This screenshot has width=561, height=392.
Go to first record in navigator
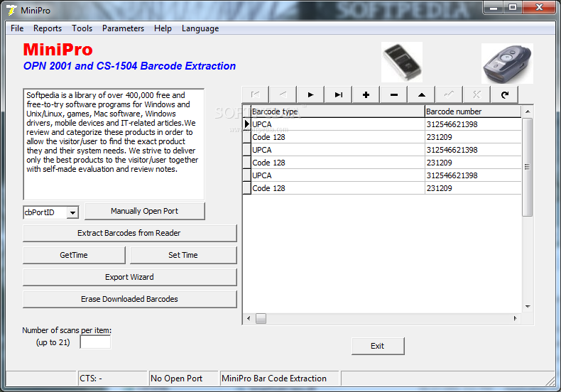[255, 94]
